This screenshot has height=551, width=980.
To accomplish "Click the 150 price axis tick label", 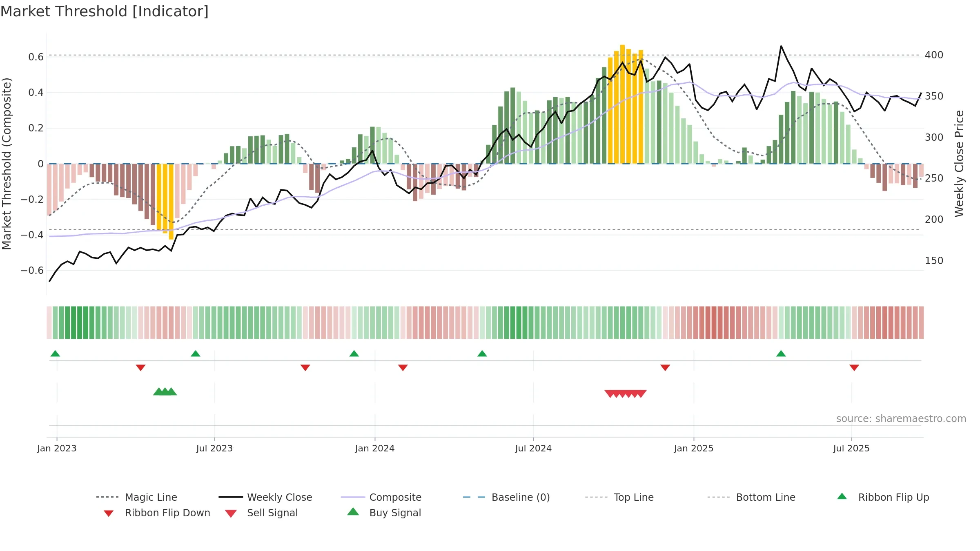I will (x=934, y=261).
